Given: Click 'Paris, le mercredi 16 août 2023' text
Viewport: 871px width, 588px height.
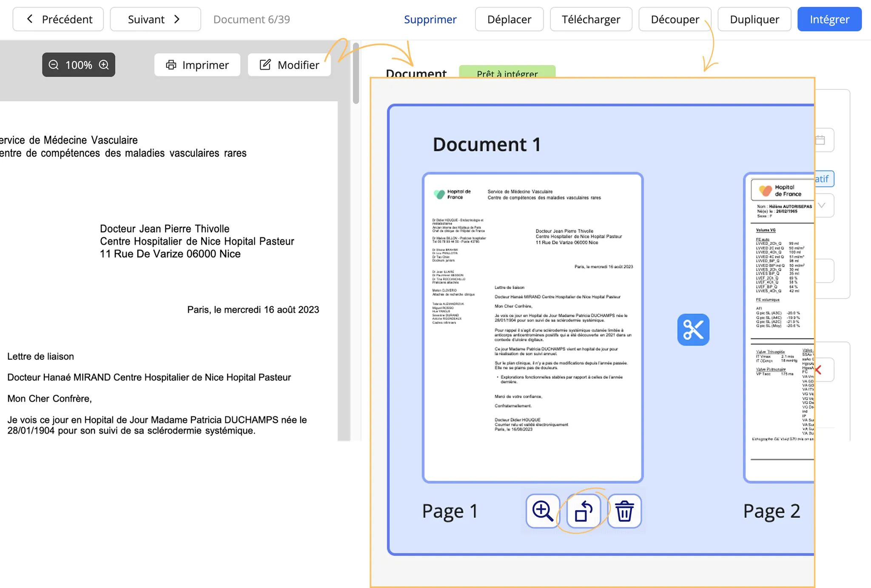Looking at the screenshot, I should pyautogui.click(x=253, y=310).
